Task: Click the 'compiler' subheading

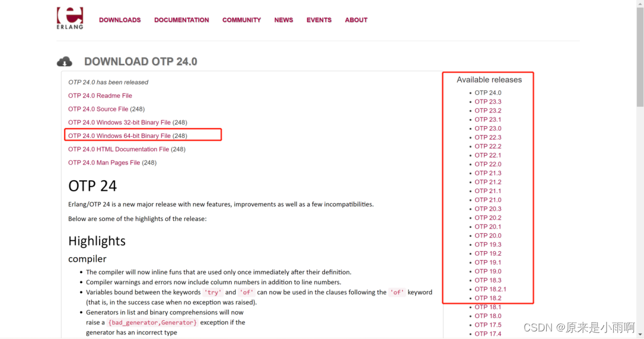Action: [87, 259]
